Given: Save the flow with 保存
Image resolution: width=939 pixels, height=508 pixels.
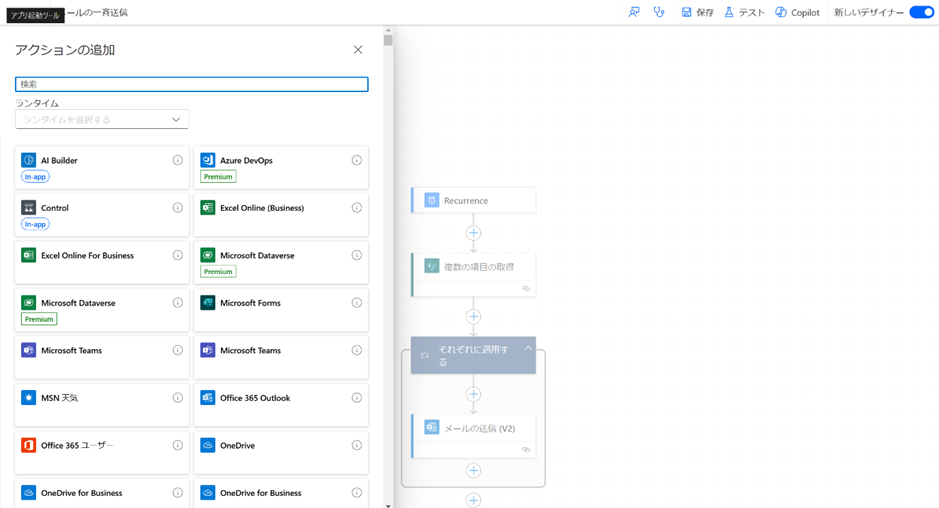Looking at the screenshot, I should 698,12.
